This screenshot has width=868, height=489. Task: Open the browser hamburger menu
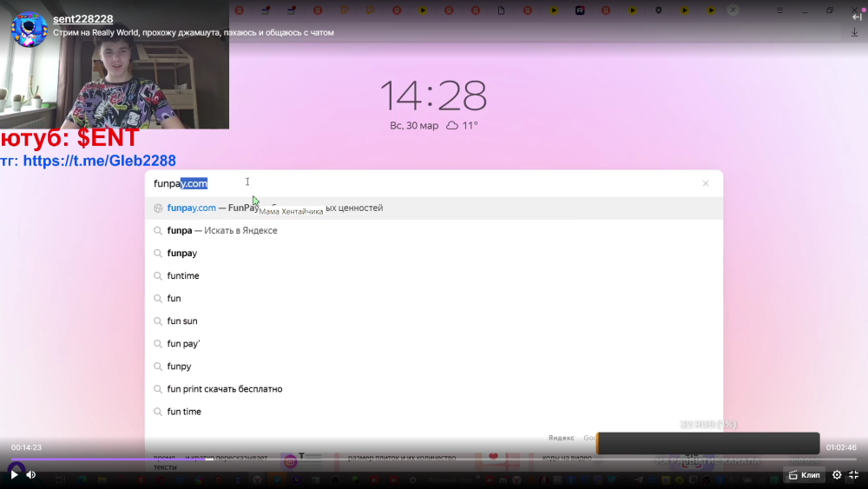tap(779, 10)
